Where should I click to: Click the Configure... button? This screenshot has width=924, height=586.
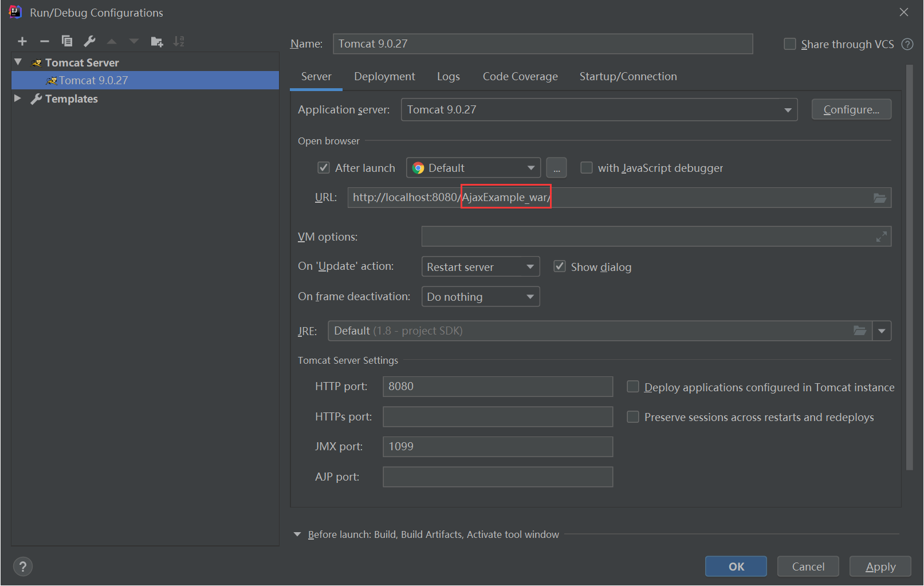tap(851, 109)
